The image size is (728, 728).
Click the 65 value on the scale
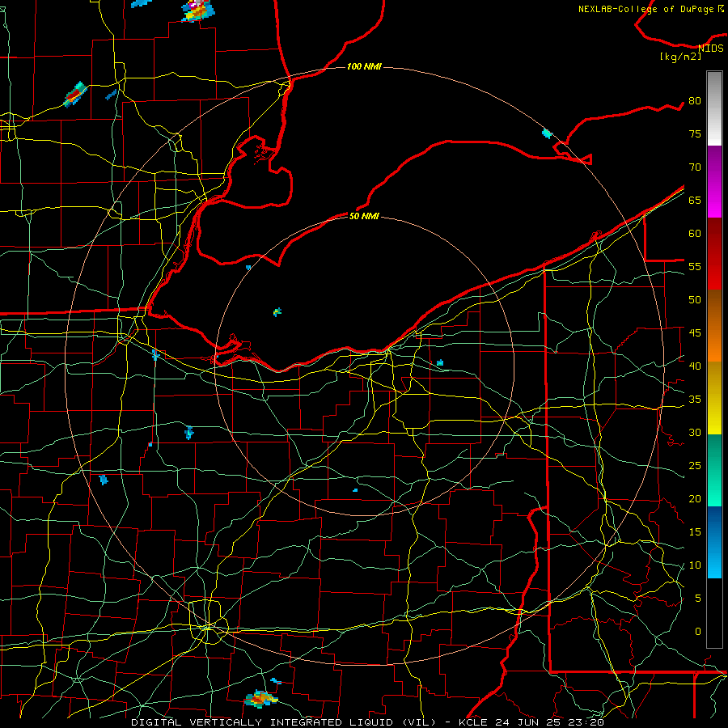point(695,200)
